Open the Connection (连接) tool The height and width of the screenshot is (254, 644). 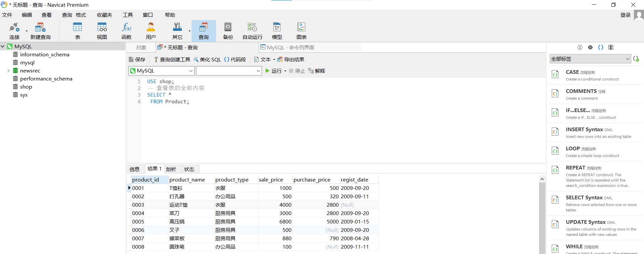[14, 31]
